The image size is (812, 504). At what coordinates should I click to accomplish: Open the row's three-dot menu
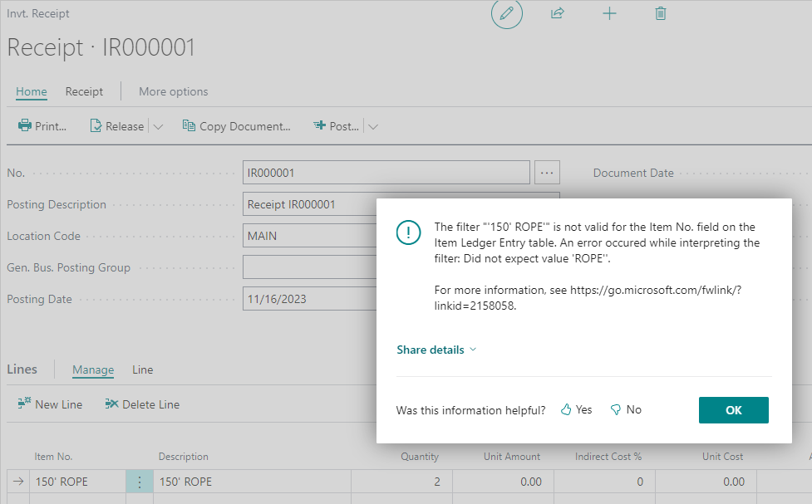(140, 482)
